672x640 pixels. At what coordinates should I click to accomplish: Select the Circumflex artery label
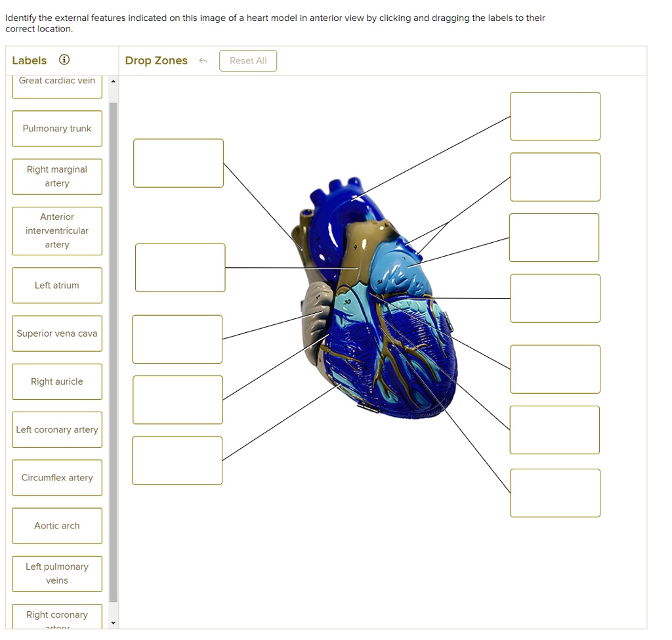tap(56, 477)
